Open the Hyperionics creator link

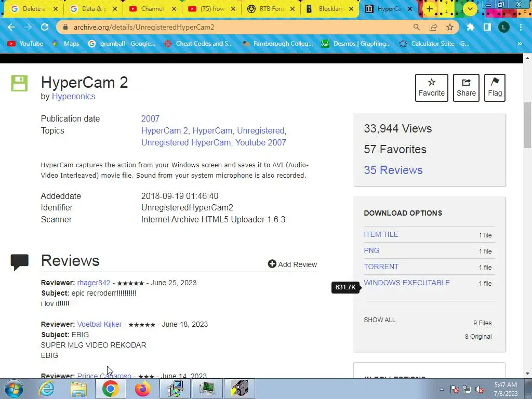point(73,96)
